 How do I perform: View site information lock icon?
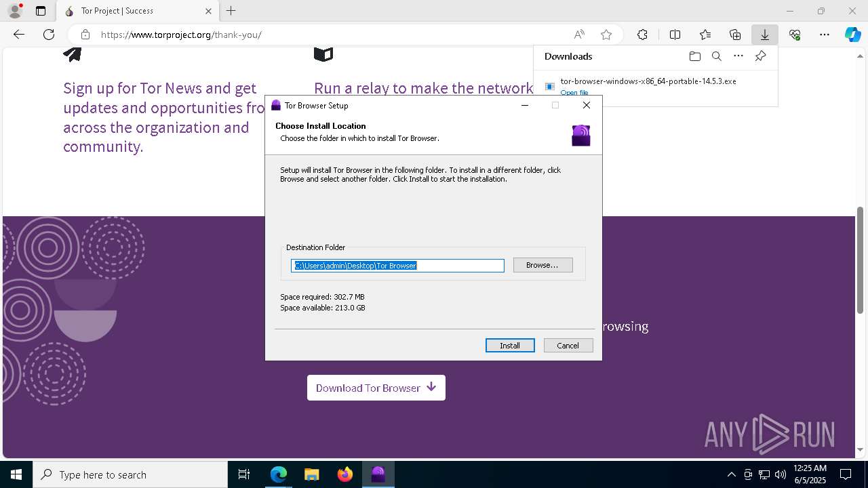[85, 35]
